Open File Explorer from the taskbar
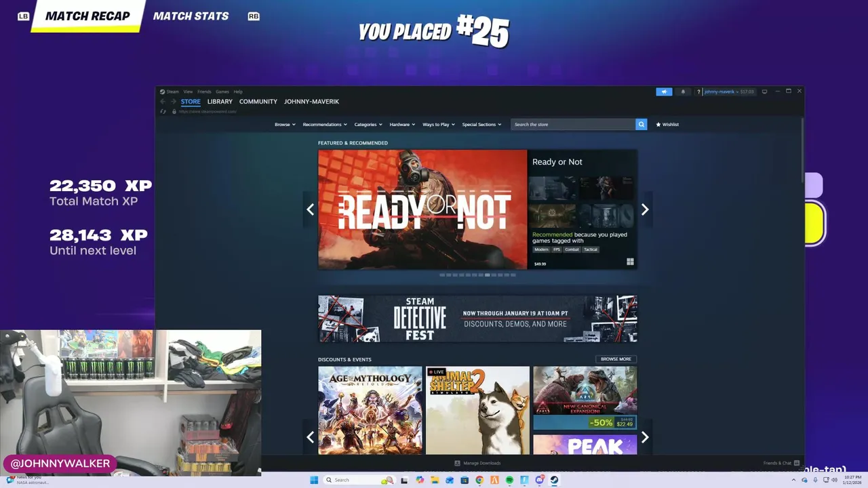 tap(435, 480)
